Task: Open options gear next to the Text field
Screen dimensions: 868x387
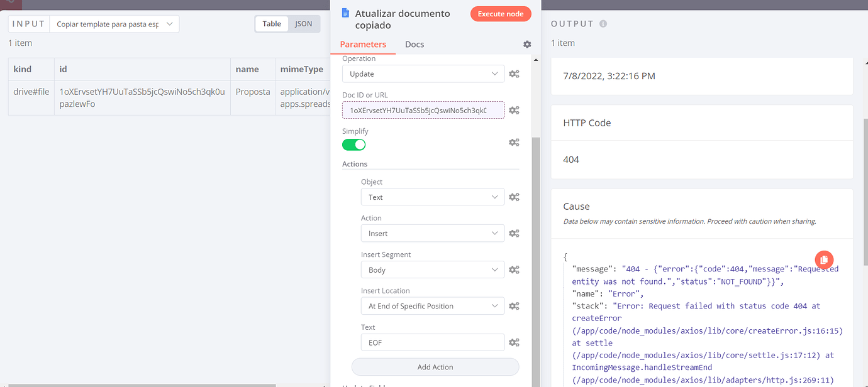Action: click(x=514, y=342)
